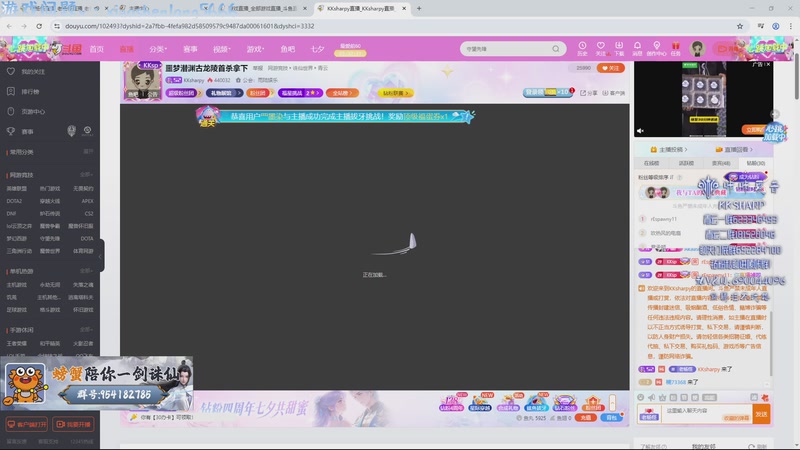Click the 礼物展馆 badge button

coord(224,93)
